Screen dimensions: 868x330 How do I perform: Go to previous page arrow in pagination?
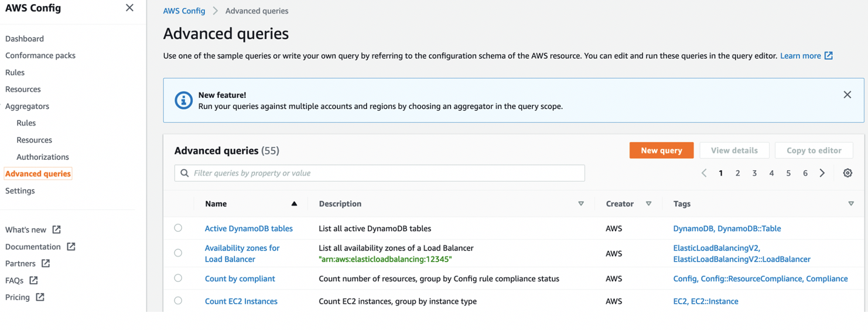704,173
